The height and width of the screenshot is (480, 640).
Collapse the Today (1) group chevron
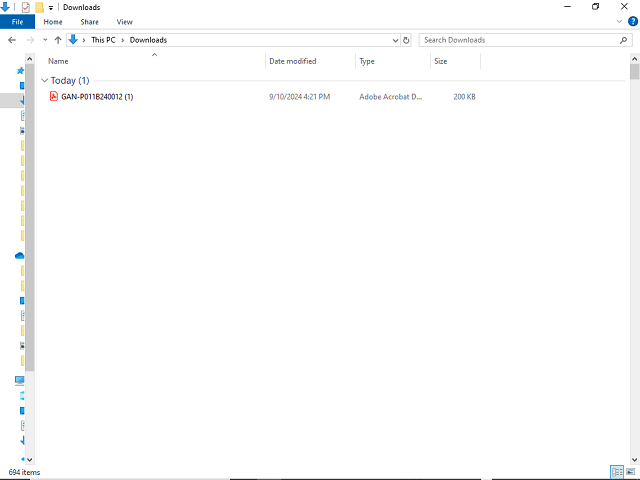[44, 80]
